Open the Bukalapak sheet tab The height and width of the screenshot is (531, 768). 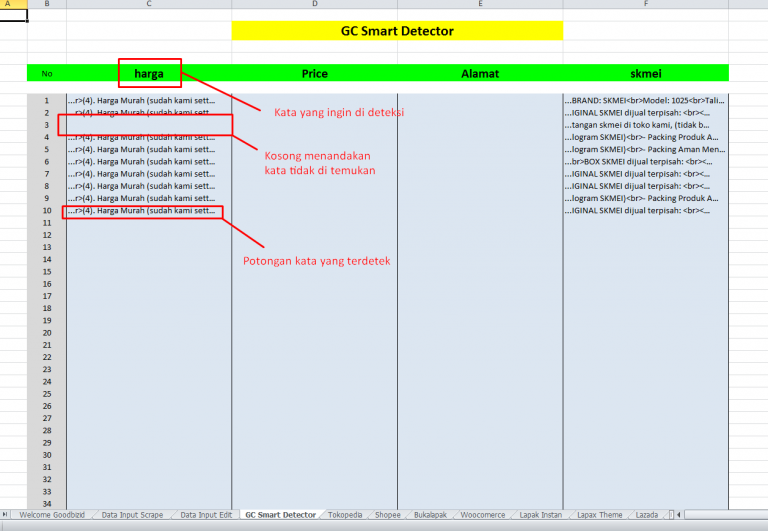[430, 515]
